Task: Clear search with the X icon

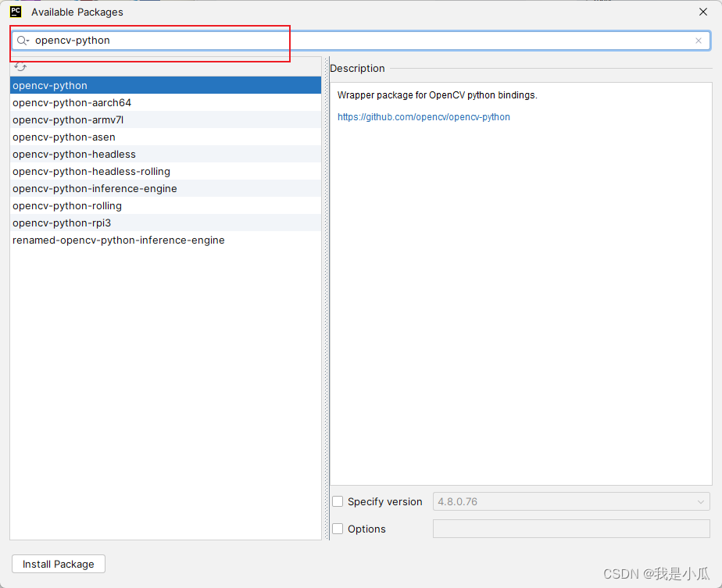Action: (698, 40)
